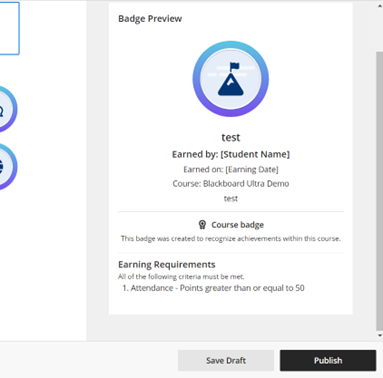383x378 pixels.
Task: Click the 'Earned on: [Earning Date]' line
Action: [231, 169]
